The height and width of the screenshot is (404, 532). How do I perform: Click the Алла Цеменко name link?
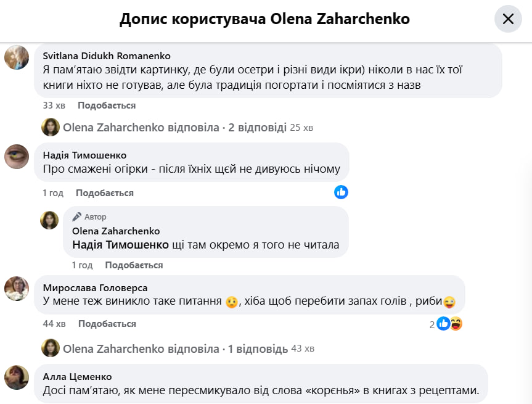[77, 376]
